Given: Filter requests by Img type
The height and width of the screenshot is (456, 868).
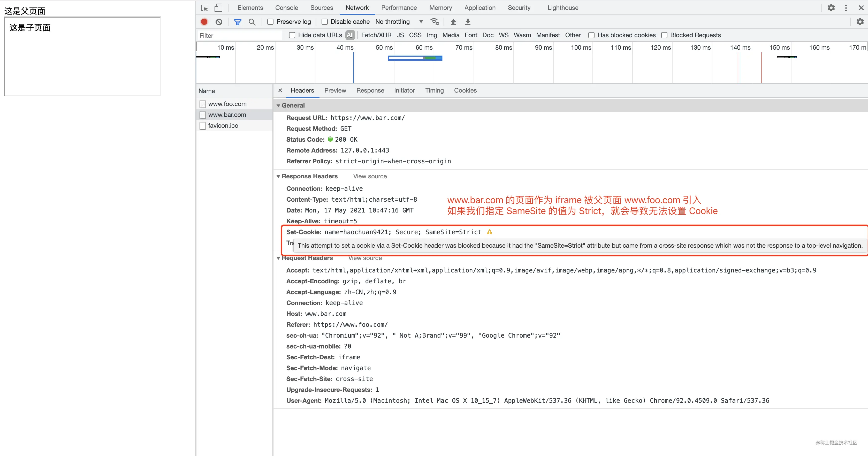Looking at the screenshot, I should tap(432, 35).
